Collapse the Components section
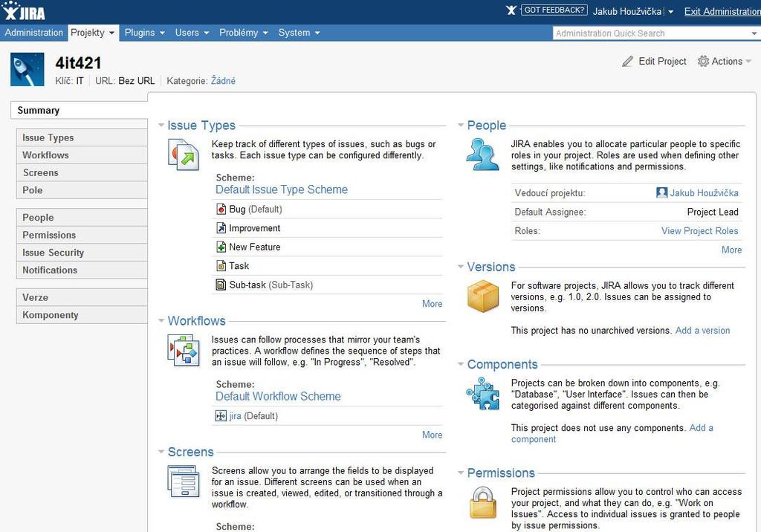 [x=461, y=364]
